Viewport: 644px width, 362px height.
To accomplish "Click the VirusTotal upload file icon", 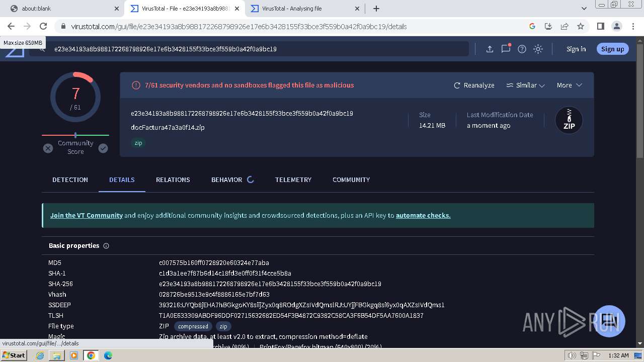I will (x=490, y=49).
